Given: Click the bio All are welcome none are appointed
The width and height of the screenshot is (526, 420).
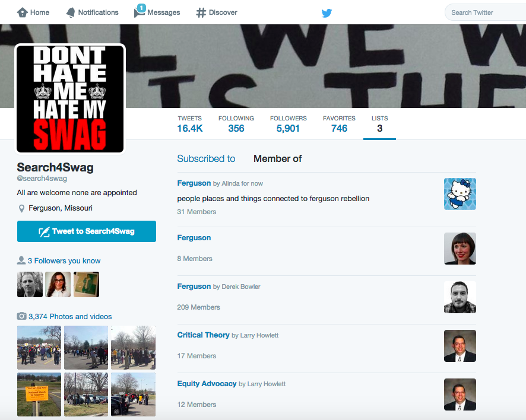Looking at the screenshot, I should pyautogui.click(x=77, y=193).
